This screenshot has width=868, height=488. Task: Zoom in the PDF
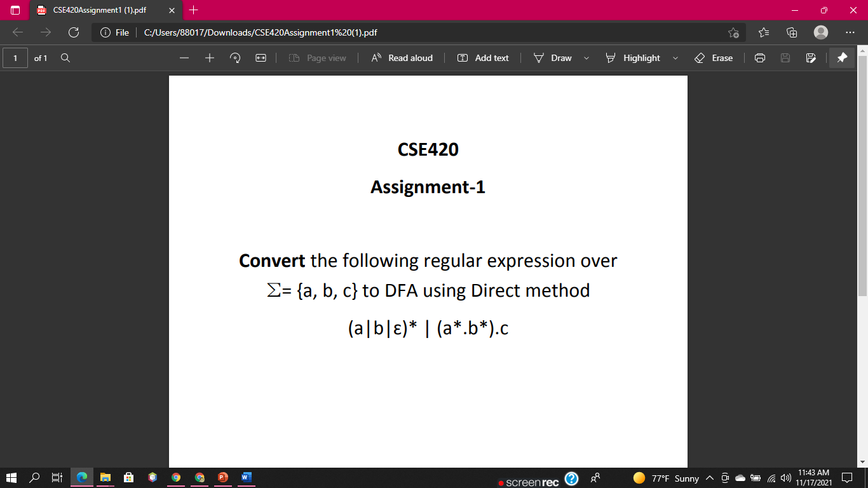(210, 58)
